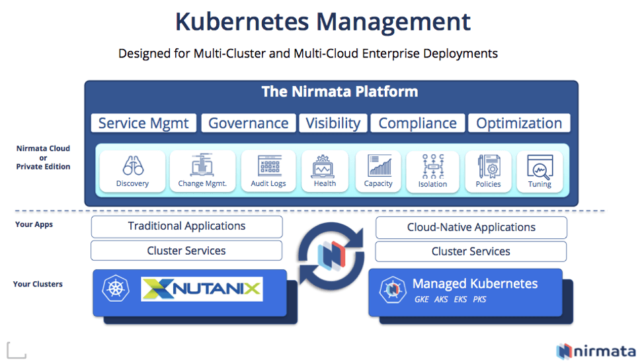The width and height of the screenshot is (644, 362).
Task: Click the EKS label
Action: click(x=460, y=300)
